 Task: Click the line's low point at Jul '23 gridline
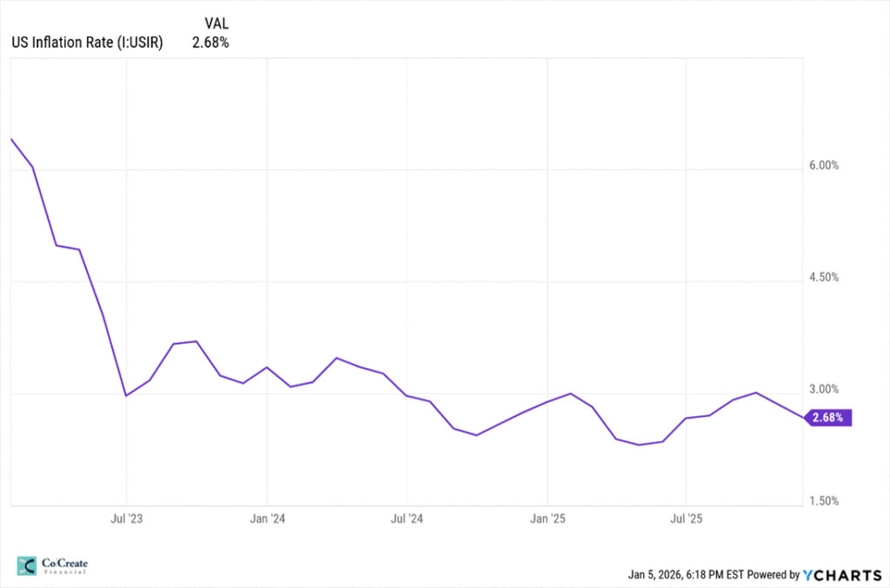tap(127, 395)
